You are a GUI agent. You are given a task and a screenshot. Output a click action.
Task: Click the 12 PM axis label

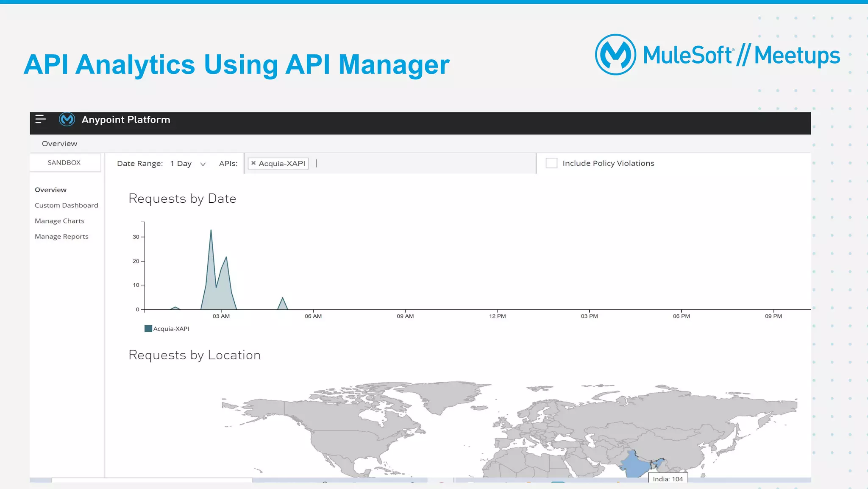coord(498,316)
